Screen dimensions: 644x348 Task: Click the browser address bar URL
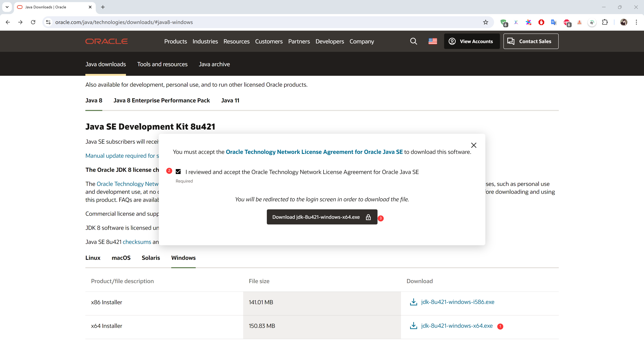tap(124, 22)
